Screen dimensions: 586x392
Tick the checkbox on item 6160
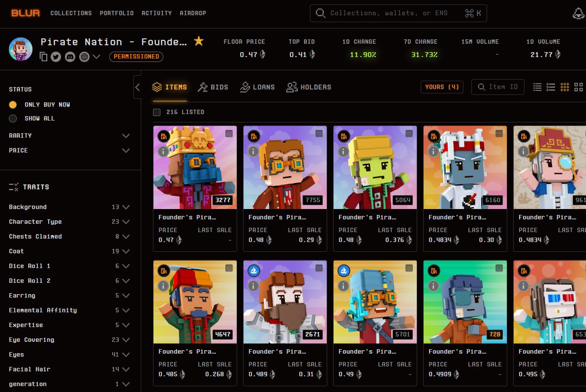tap(499, 133)
